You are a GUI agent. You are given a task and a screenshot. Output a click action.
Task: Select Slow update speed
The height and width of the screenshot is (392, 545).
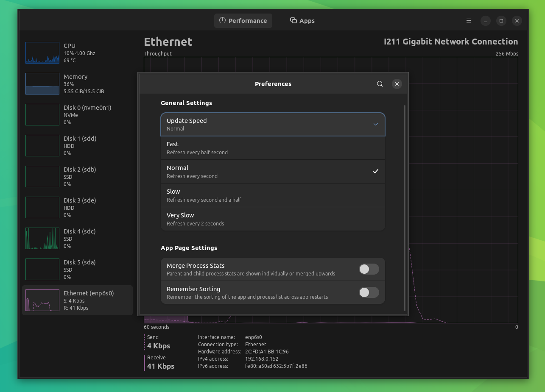coord(273,195)
